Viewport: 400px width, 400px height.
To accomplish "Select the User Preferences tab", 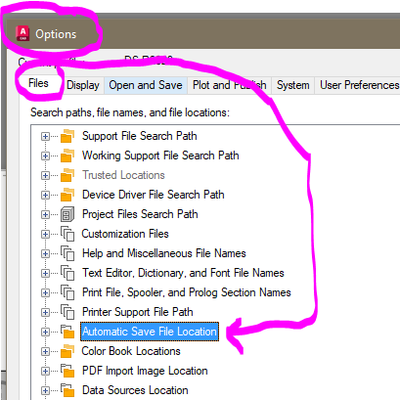I will point(359,85).
